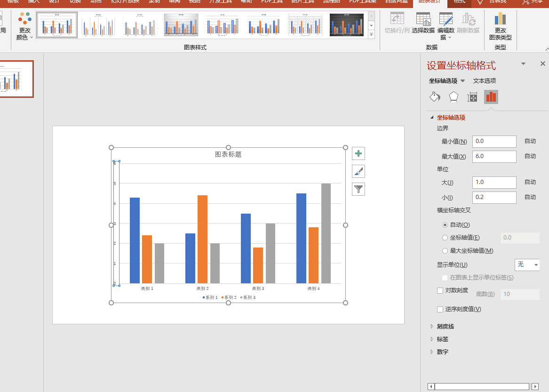The width and height of the screenshot is (549, 392).
Task: Open the Change Colors (更改颜色) palette
Action: [24, 26]
